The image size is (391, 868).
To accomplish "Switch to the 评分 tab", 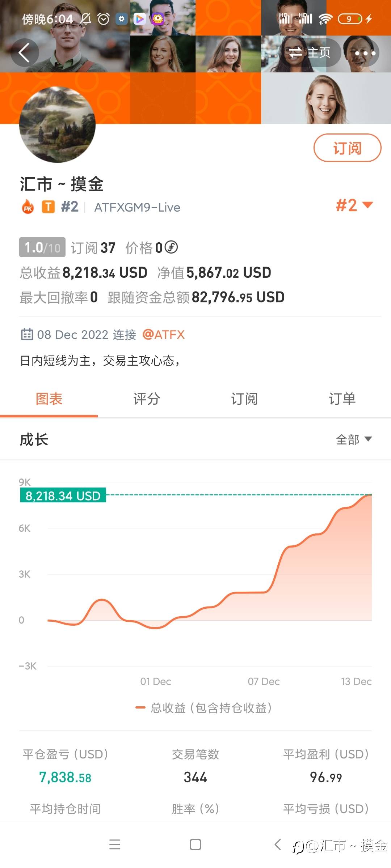I will pos(147,399).
